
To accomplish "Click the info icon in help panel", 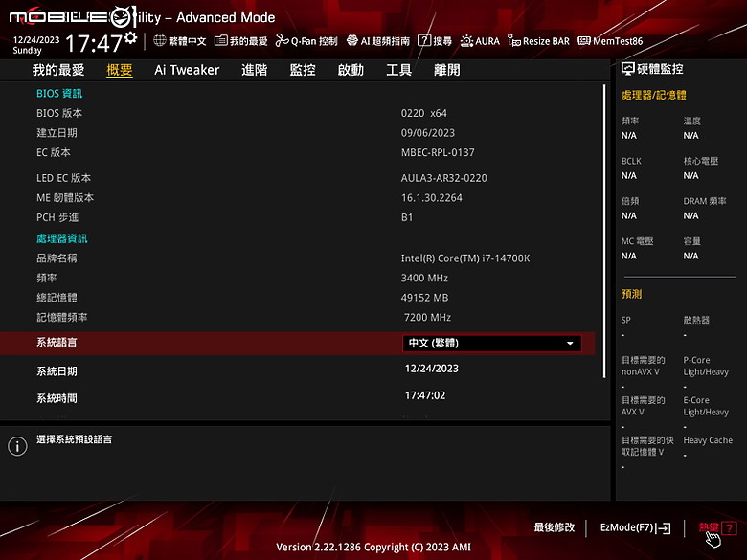I will pos(17,446).
